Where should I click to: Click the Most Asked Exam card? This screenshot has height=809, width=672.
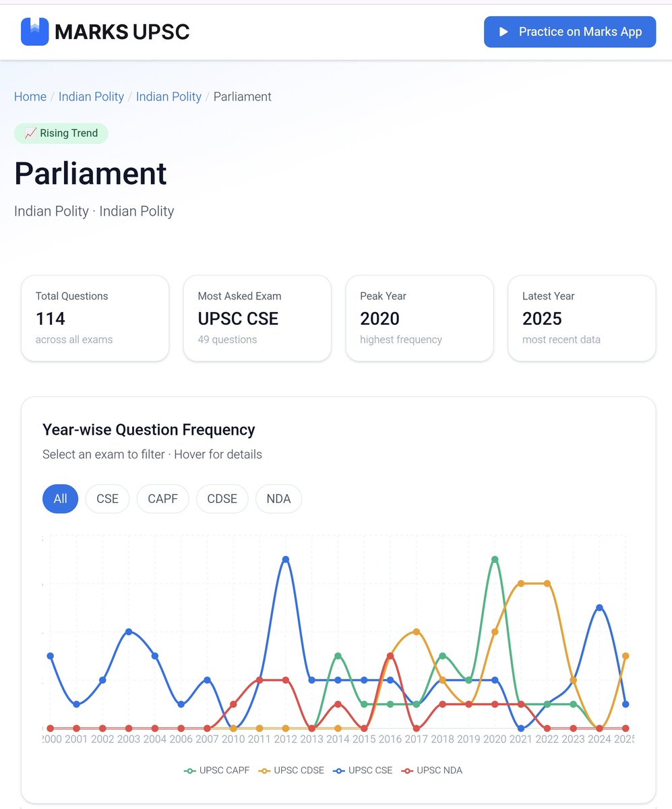pyautogui.click(x=257, y=318)
